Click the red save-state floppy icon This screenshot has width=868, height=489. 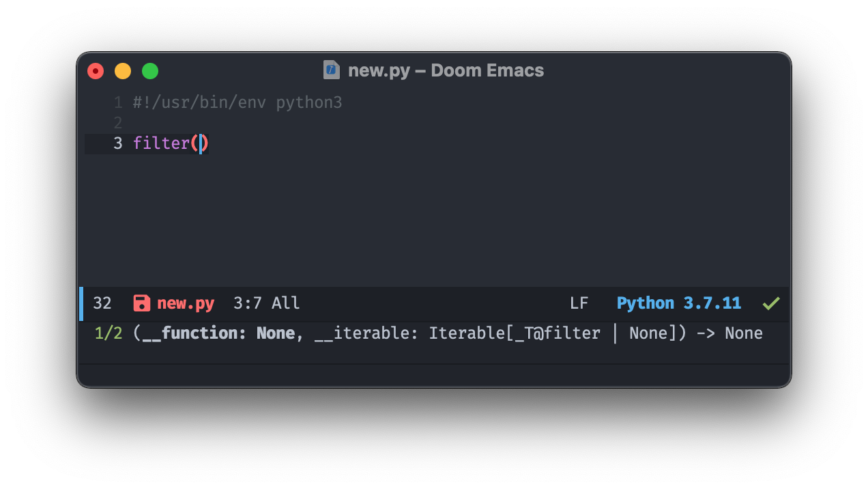(x=141, y=303)
